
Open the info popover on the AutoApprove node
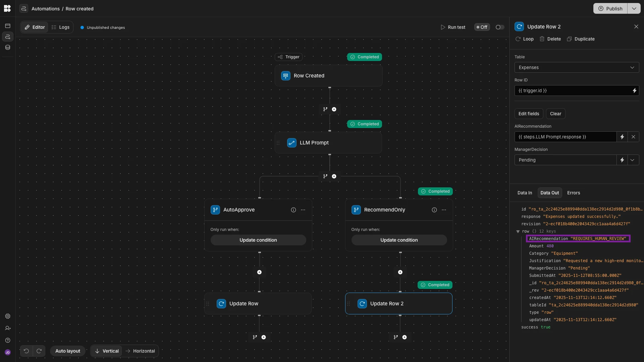pos(293,210)
